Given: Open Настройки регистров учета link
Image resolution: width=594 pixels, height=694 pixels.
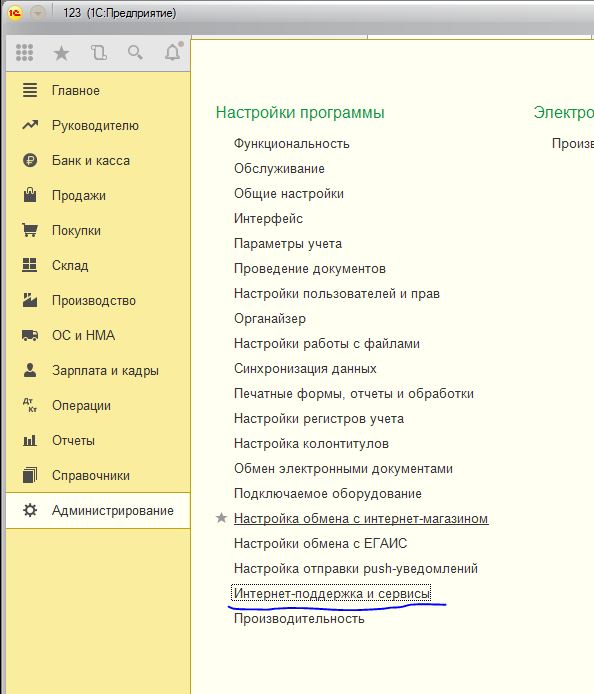Looking at the screenshot, I should click(x=319, y=419).
